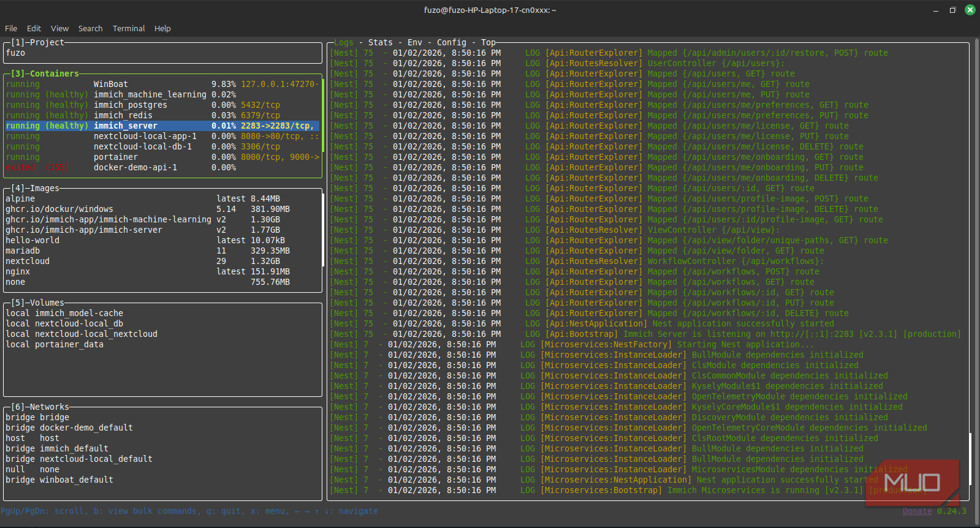Click the Donate link
This screenshot has width=980, height=528.
click(x=917, y=511)
